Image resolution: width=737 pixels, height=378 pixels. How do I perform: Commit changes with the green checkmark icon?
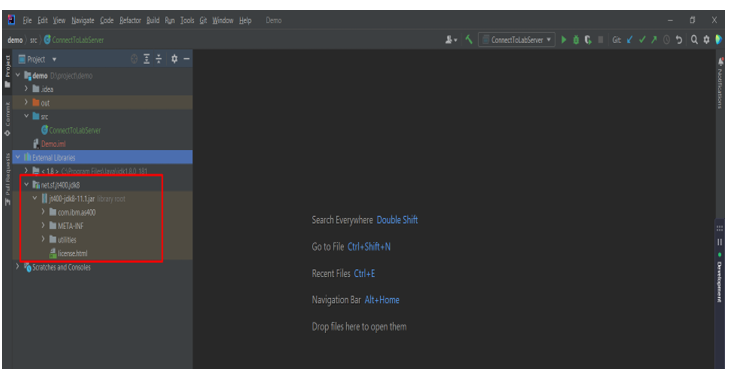pyautogui.click(x=642, y=40)
